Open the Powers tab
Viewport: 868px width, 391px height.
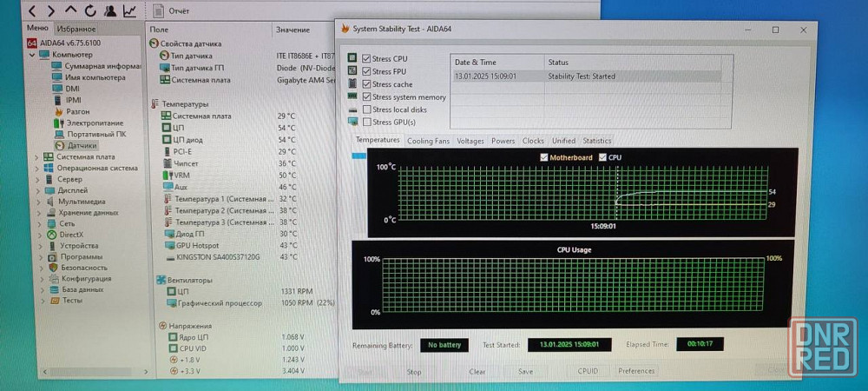click(x=503, y=141)
